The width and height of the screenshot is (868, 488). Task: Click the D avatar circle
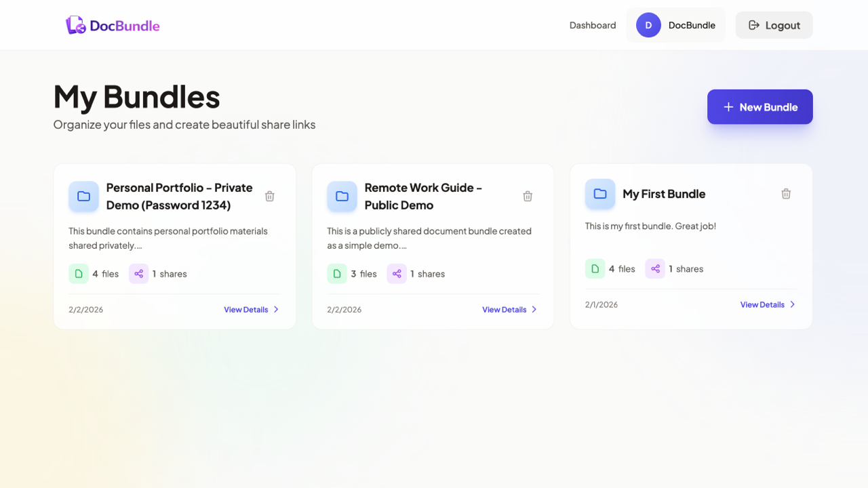(x=648, y=24)
